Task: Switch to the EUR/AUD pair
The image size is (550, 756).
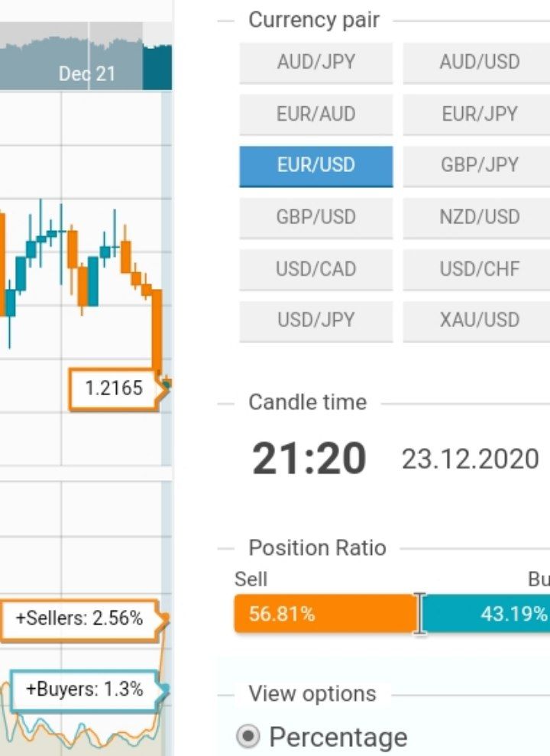Action: tap(316, 114)
